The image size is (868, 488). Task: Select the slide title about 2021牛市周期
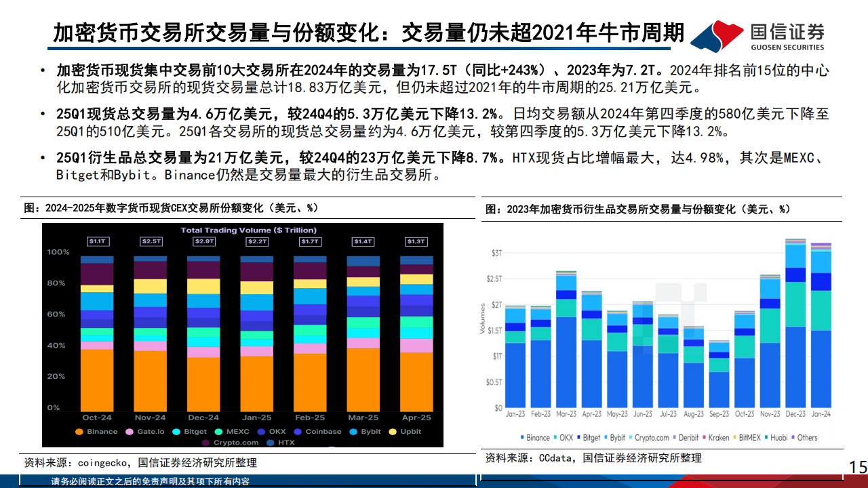tap(368, 33)
